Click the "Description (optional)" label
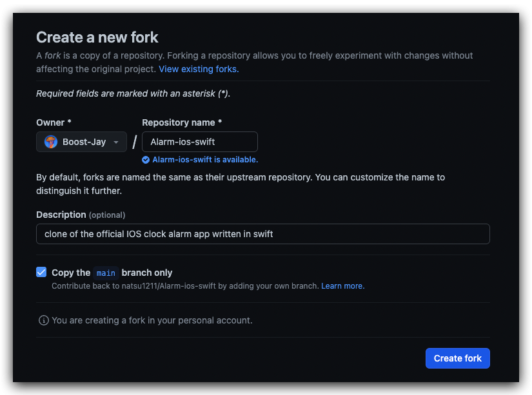The width and height of the screenshot is (532, 395). [81, 215]
